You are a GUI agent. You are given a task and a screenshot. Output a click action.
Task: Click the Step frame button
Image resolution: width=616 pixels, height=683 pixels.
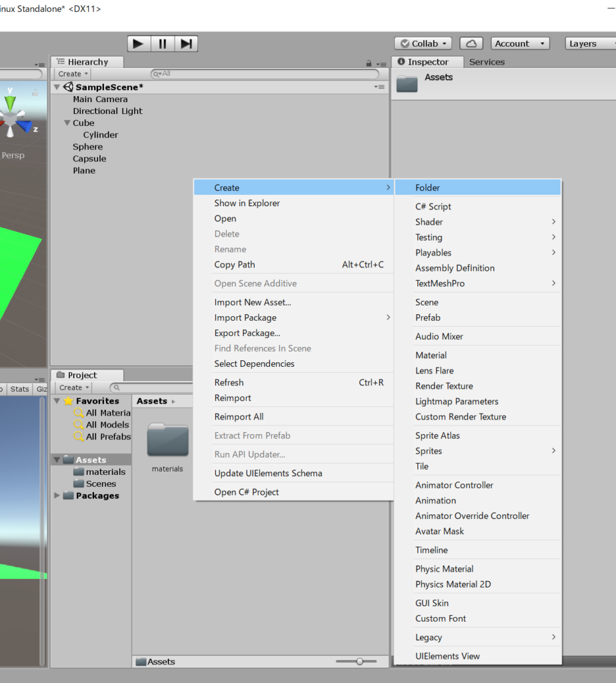pyautogui.click(x=186, y=44)
